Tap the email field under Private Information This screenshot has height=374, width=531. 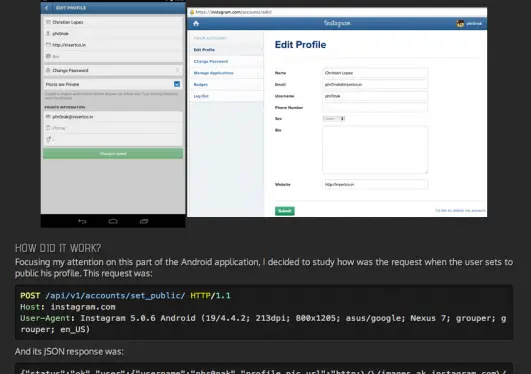click(x=113, y=117)
